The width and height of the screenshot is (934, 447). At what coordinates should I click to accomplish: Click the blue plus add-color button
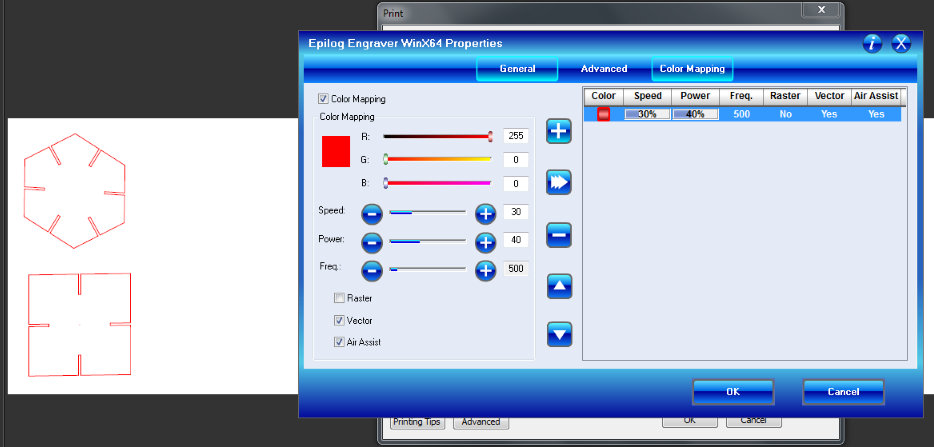[559, 131]
